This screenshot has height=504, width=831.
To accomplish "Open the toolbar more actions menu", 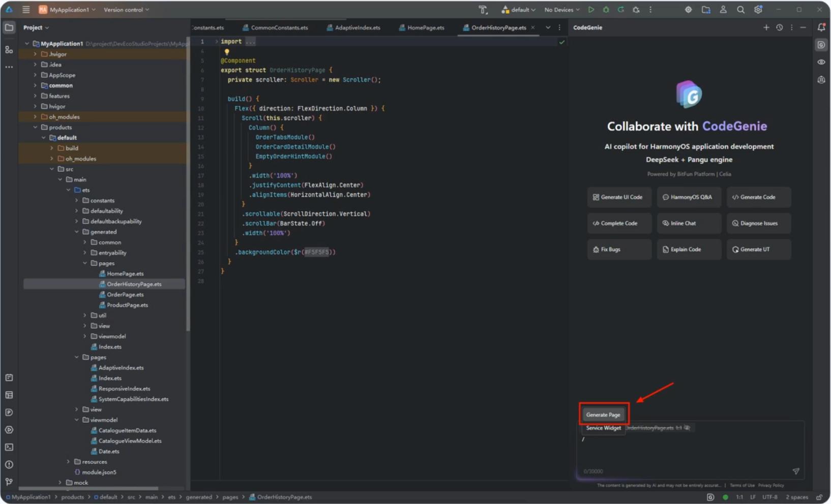I will (x=650, y=10).
